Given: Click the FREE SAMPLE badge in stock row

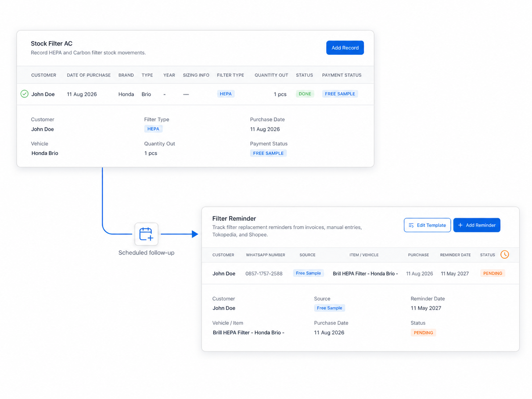Looking at the screenshot, I should point(340,94).
